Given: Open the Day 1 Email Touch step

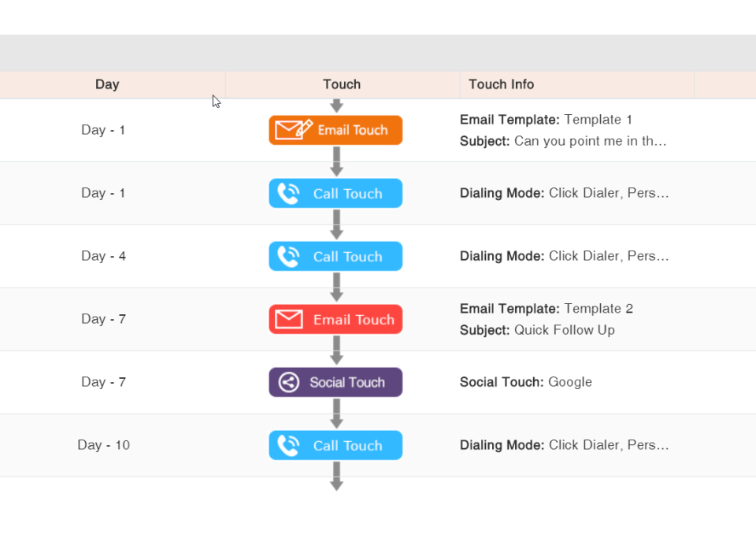Looking at the screenshot, I should tap(335, 130).
